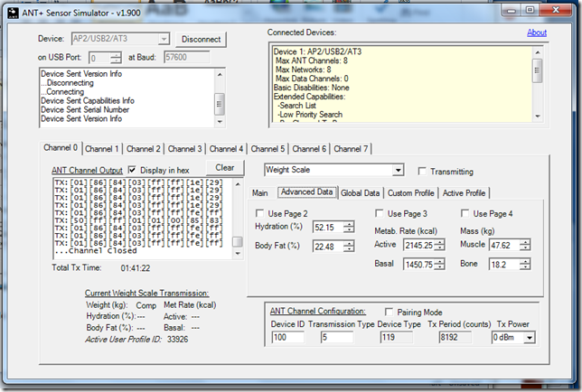Open the Device selection dropdown

[x=164, y=39]
